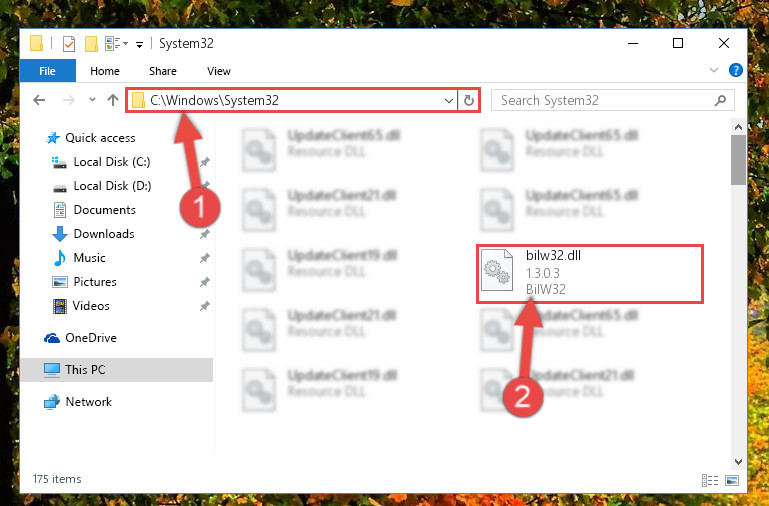Open the Share ribbon tab

(163, 71)
